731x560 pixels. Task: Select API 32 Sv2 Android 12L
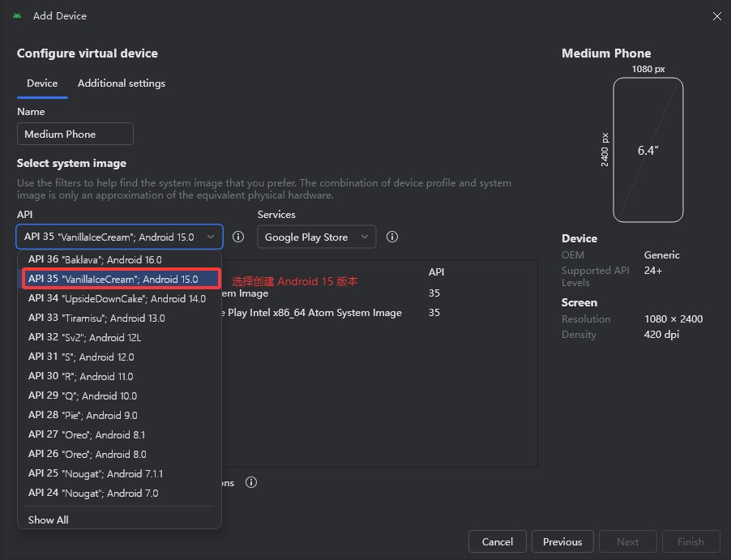tap(119, 338)
